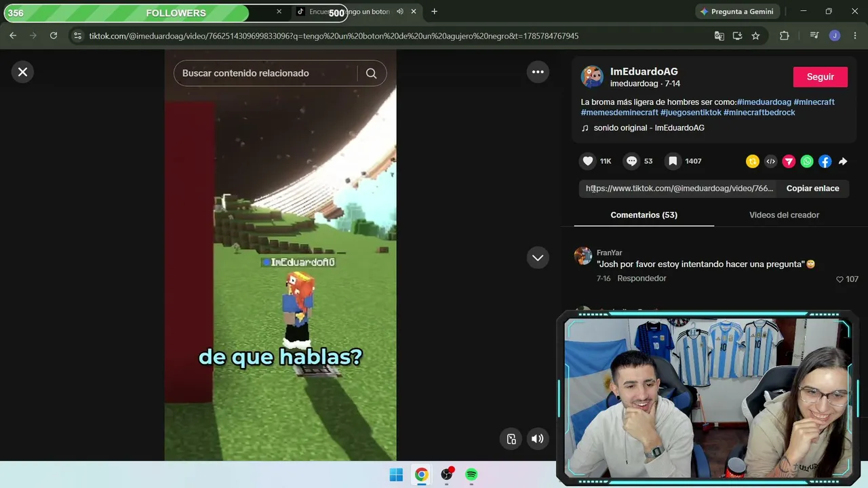Viewport: 868px width, 488px height.
Task: Share the video to WhatsApp
Action: (x=806, y=161)
